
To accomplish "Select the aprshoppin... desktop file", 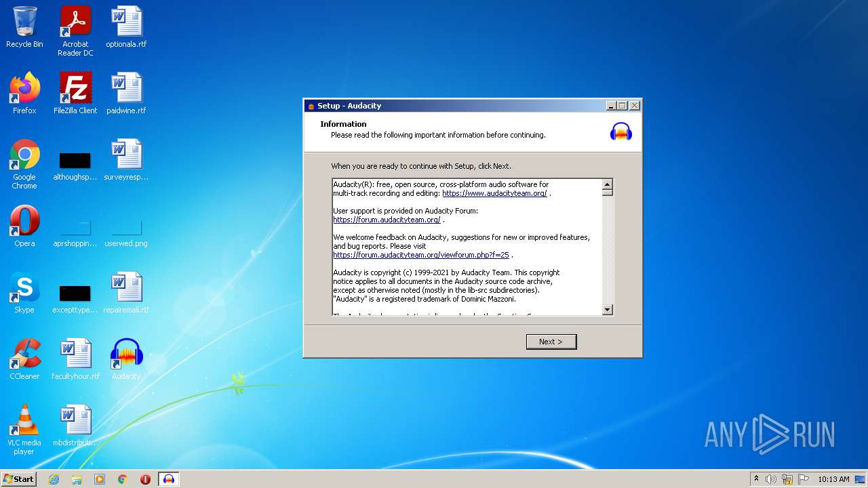I will [x=75, y=232].
